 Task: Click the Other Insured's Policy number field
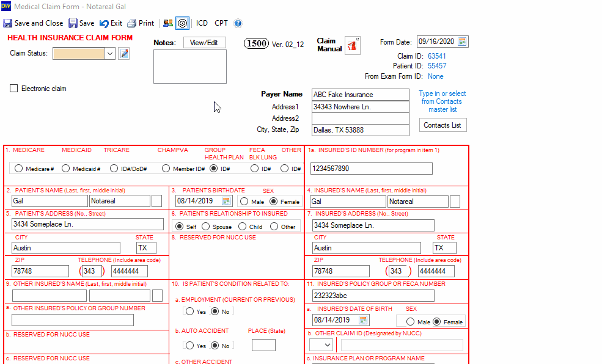pyautogui.click(x=73, y=320)
